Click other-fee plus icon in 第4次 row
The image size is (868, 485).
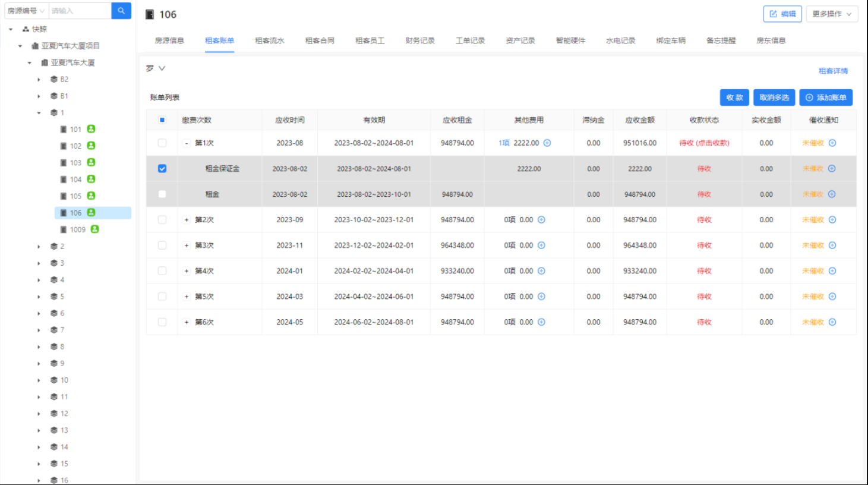pos(541,271)
